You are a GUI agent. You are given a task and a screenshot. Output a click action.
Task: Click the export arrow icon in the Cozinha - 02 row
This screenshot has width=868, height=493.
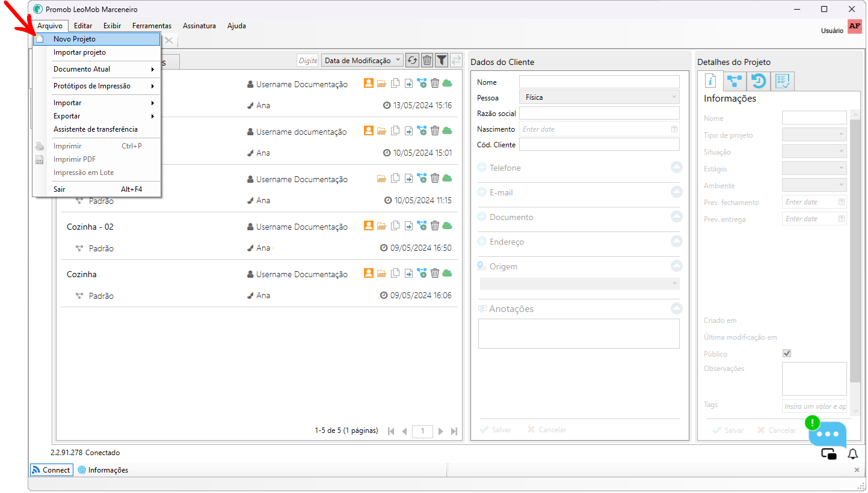click(408, 226)
